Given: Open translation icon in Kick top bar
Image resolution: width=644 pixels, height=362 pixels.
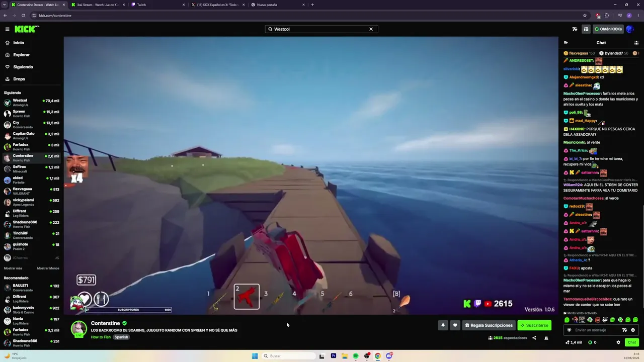Looking at the screenshot, I should (575, 29).
